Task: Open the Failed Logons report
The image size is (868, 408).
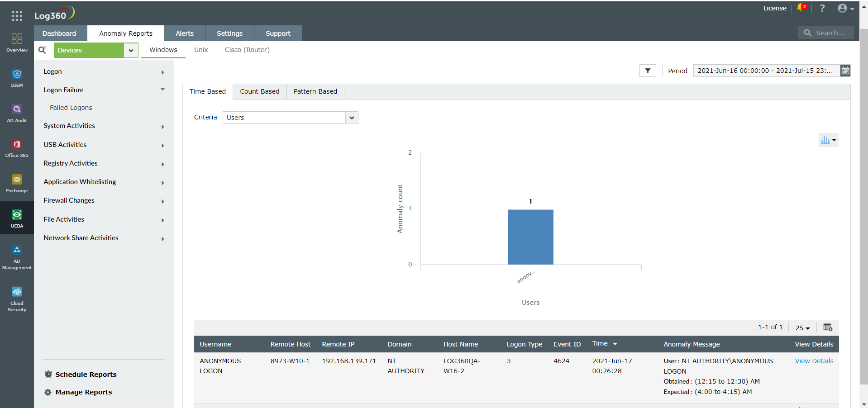Action: tap(71, 108)
